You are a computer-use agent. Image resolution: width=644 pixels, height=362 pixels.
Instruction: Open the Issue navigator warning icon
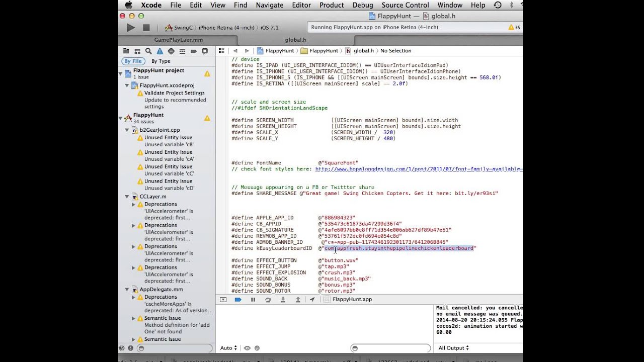coord(159,51)
